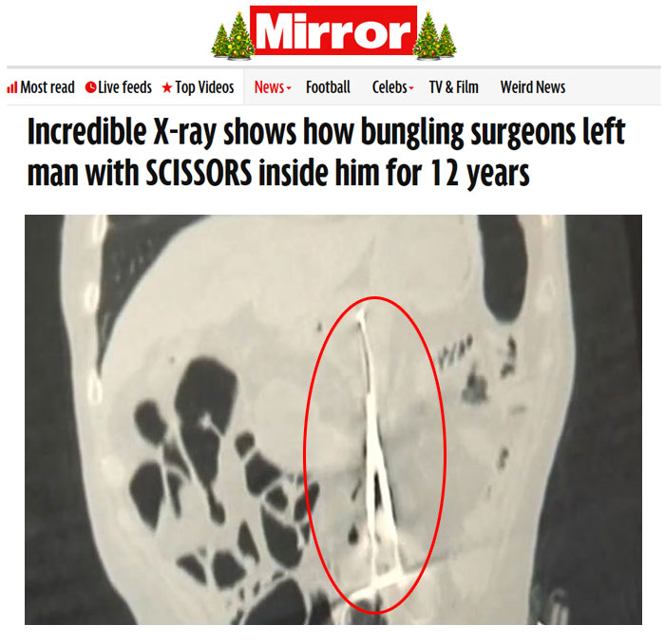Open the News menu tab

click(273, 87)
